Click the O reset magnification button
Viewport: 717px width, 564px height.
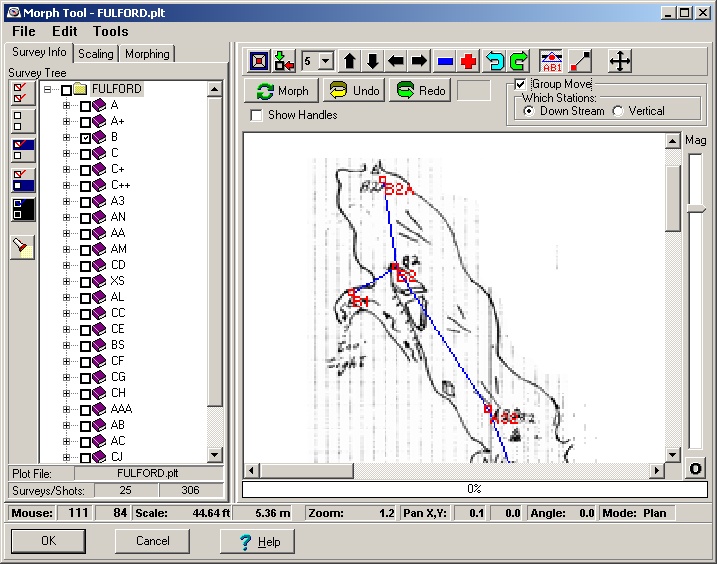coord(695,469)
